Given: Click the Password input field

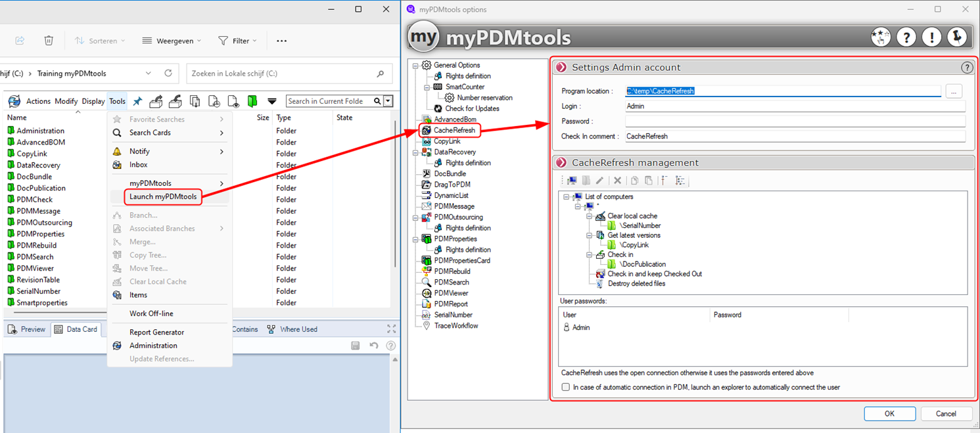Looking at the screenshot, I should point(795,121).
